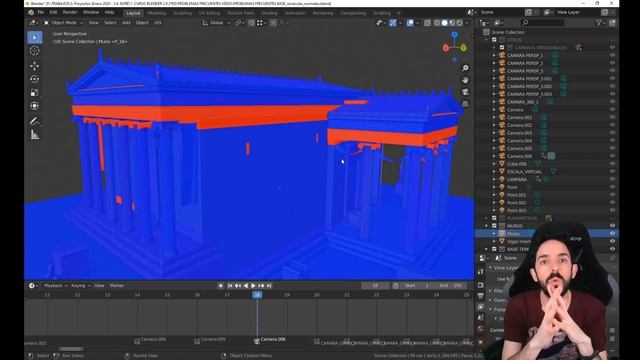Screen dimensions: 640x360
Task: Toggle auto keying record button
Action: [220, 286]
